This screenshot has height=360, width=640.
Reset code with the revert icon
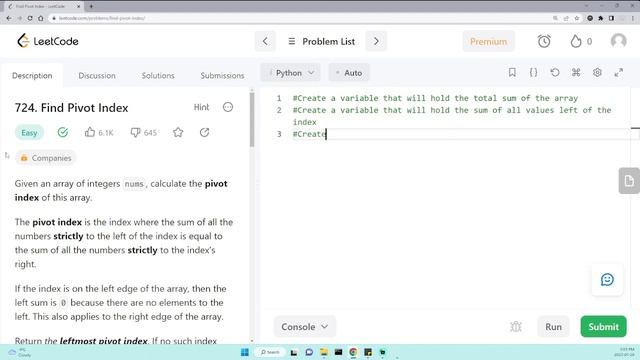[x=554, y=73]
